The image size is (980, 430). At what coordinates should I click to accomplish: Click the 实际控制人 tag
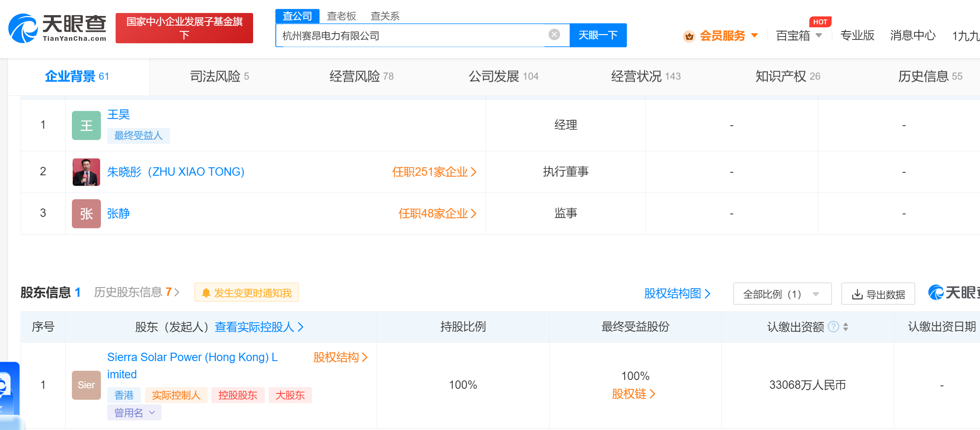click(x=176, y=395)
